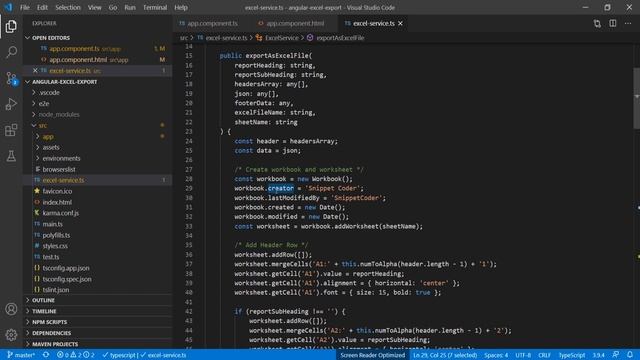Expand the environments folder
Image resolution: width=640 pixels, height=360 pixels.
point(61,158)
